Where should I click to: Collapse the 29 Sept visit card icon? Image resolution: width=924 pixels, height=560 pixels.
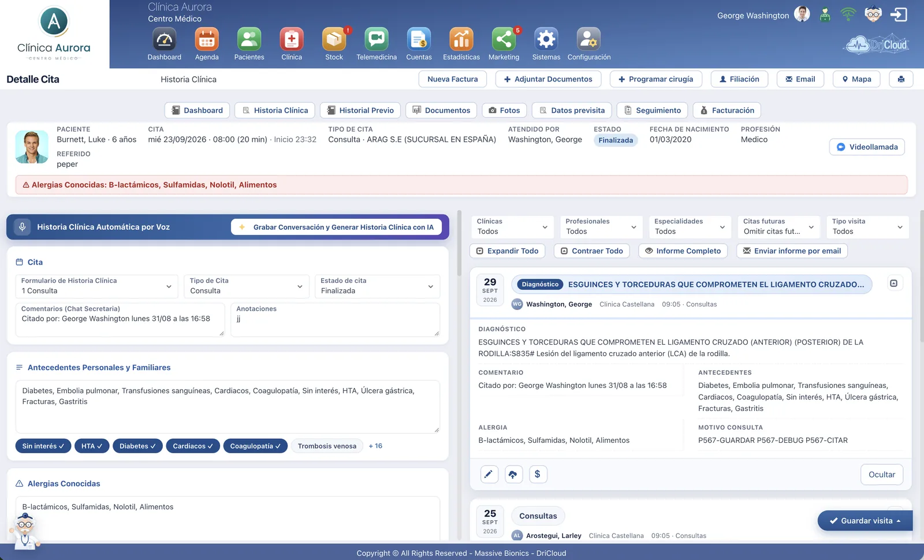(893, 283)
